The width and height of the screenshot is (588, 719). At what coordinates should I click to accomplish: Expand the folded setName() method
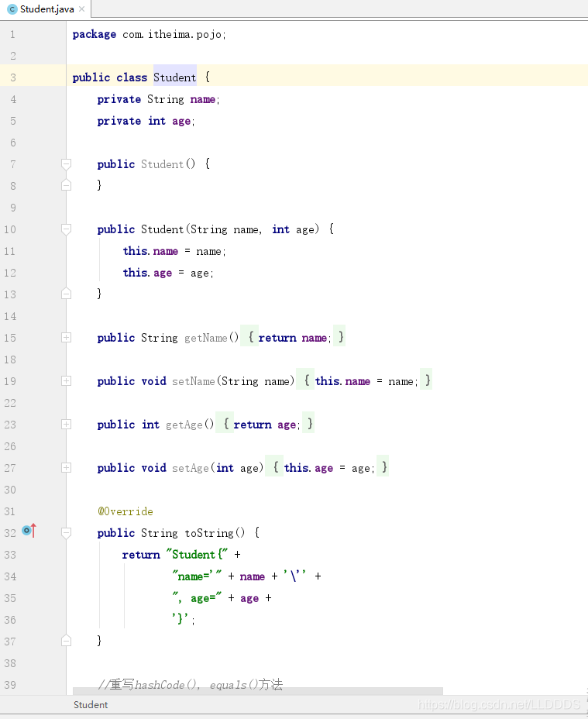[x=66, y=381]
